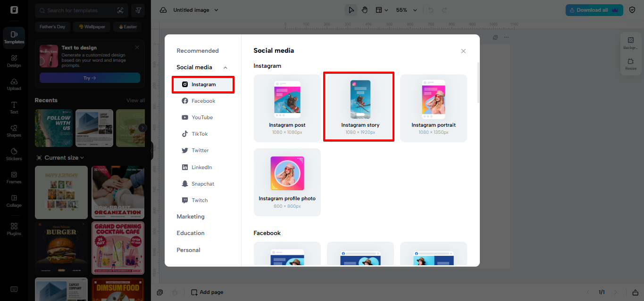The height and width of the screenshot is (301, 644).
Task: Click the layers icon at bottom right
Action: tap(635, 293)
